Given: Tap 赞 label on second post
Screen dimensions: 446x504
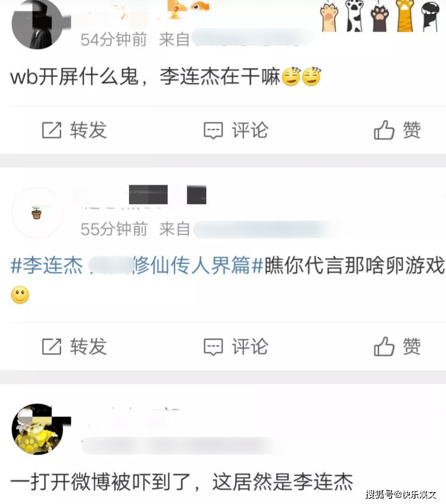Looking at the screenshot, I should [x=412, y=346].
